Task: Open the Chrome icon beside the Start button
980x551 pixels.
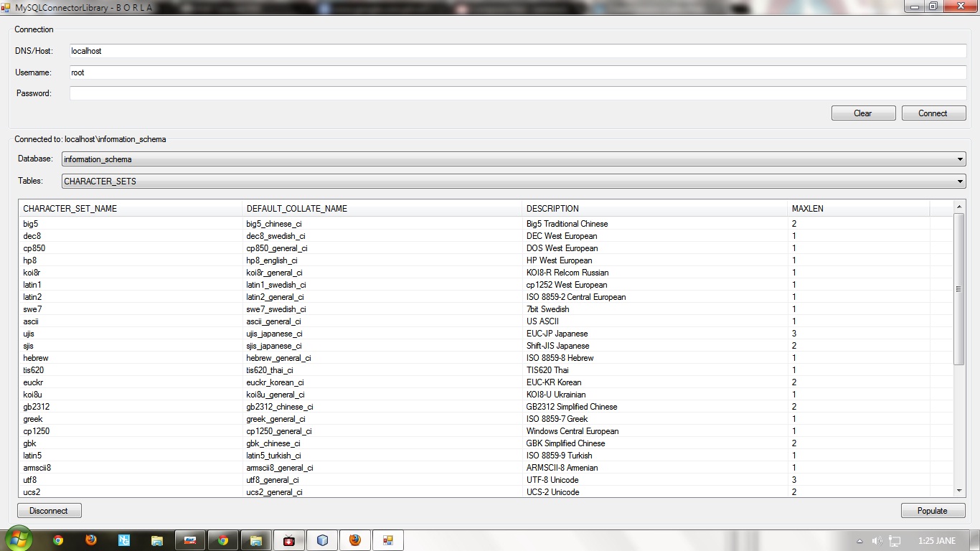Action: point(58,540)
